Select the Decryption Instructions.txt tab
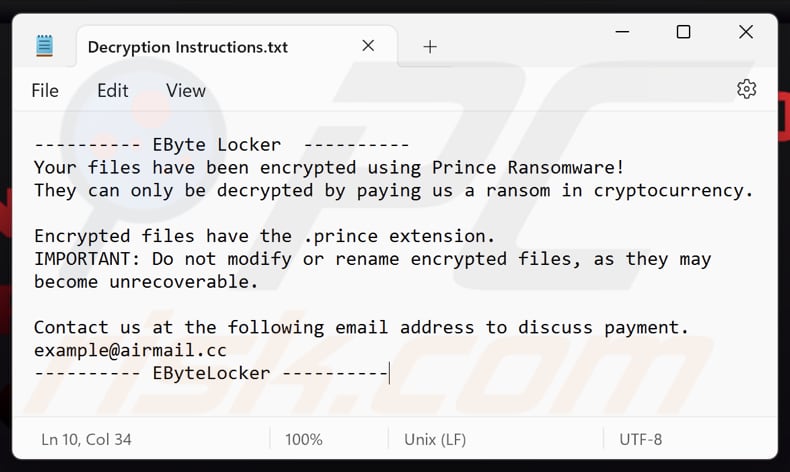790x472 pixels. click(187, 46)
